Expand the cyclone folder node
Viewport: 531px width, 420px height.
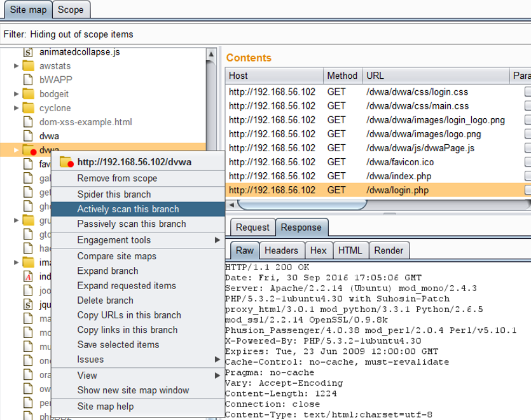[x=16, y=108]
